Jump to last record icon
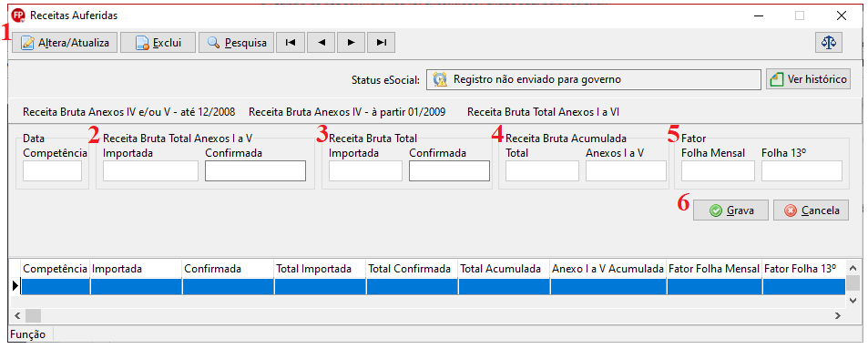The width and height of the screenshot is (868, 349). click(381, 43)
